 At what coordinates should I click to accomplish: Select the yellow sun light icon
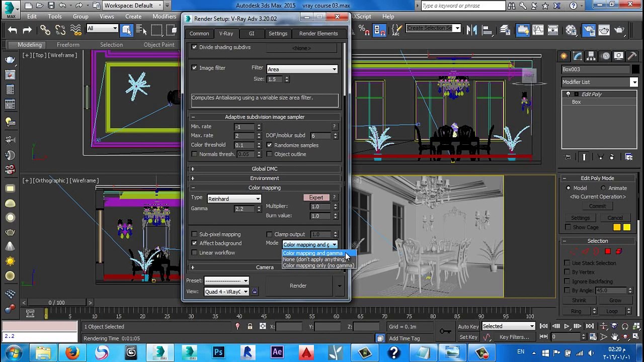(10, 261)
